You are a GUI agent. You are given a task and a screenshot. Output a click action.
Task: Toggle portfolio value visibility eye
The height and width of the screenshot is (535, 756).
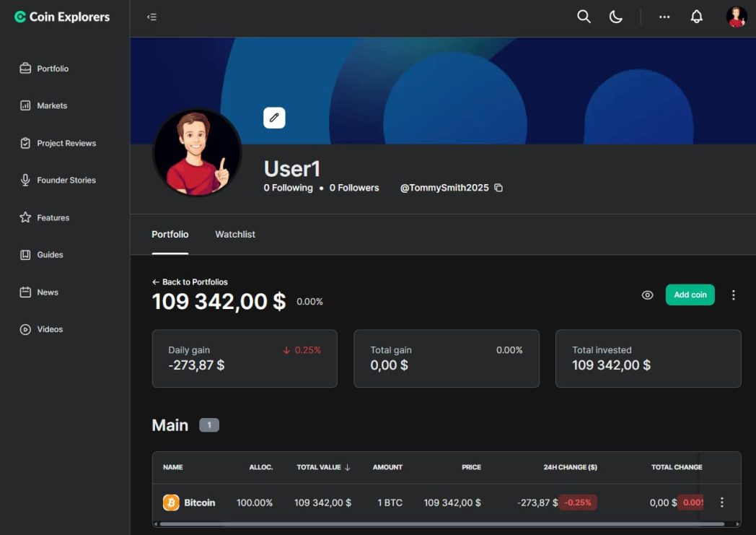(x=647, y=295)
